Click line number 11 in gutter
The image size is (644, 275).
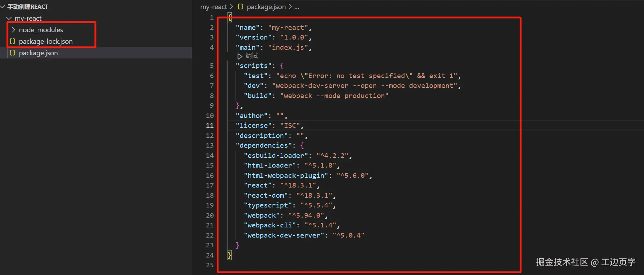point(210,126)
